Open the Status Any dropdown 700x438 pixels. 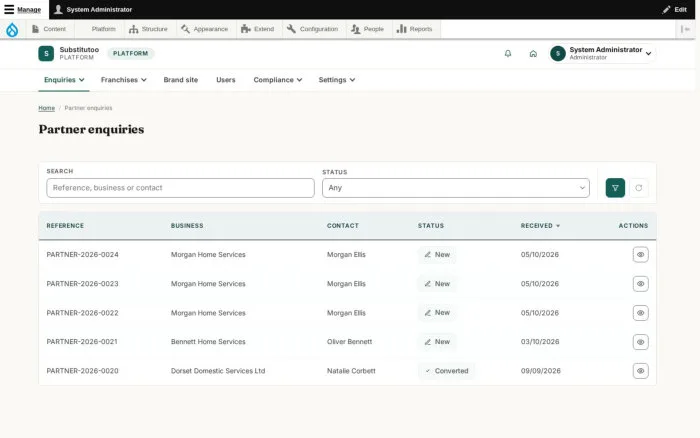coord(456,188)
